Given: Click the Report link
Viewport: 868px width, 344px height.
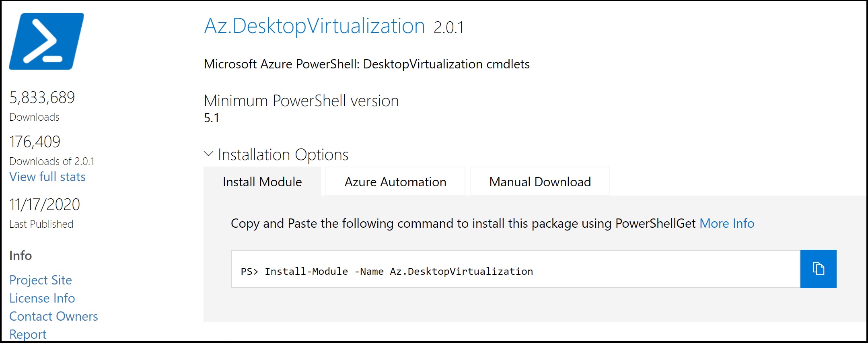Looking at the screenshot, I should [28, 334].
